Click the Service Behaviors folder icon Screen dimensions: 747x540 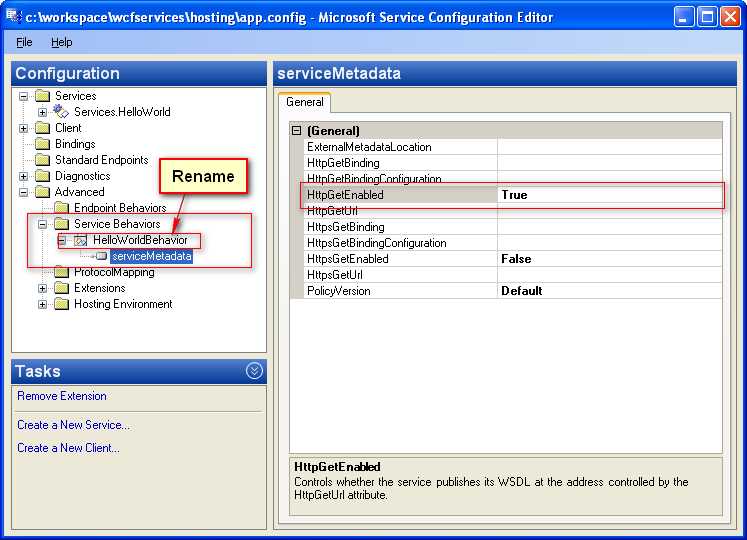[x=61, y=224]
